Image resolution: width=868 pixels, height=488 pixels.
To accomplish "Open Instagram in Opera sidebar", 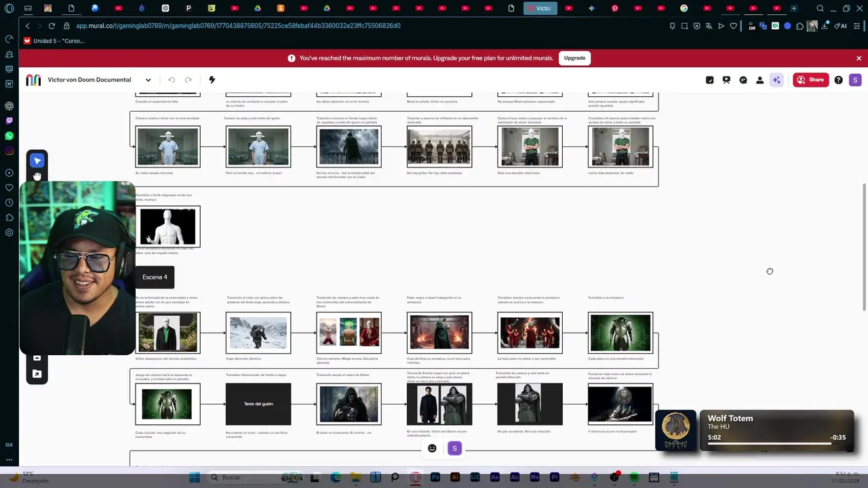I will [x=9, y=150].
